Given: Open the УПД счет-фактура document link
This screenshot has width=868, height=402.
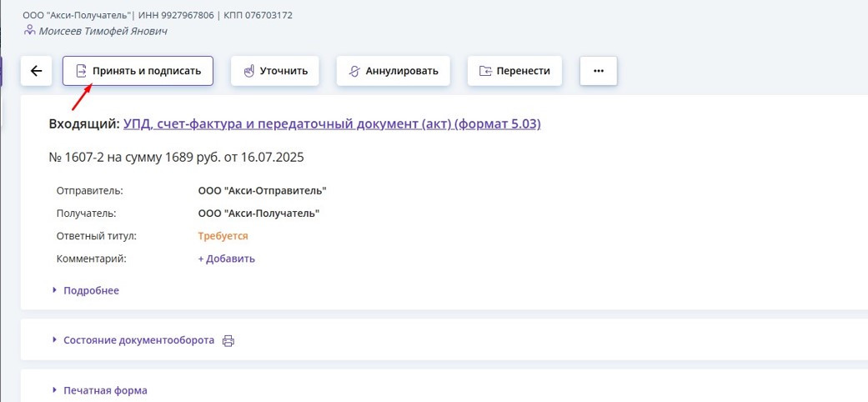Looking at the screenshot, I should coord(332,124).
